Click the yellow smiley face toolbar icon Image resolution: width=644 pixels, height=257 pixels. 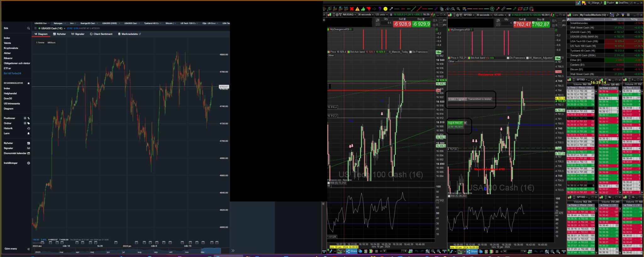click(385, 9)
